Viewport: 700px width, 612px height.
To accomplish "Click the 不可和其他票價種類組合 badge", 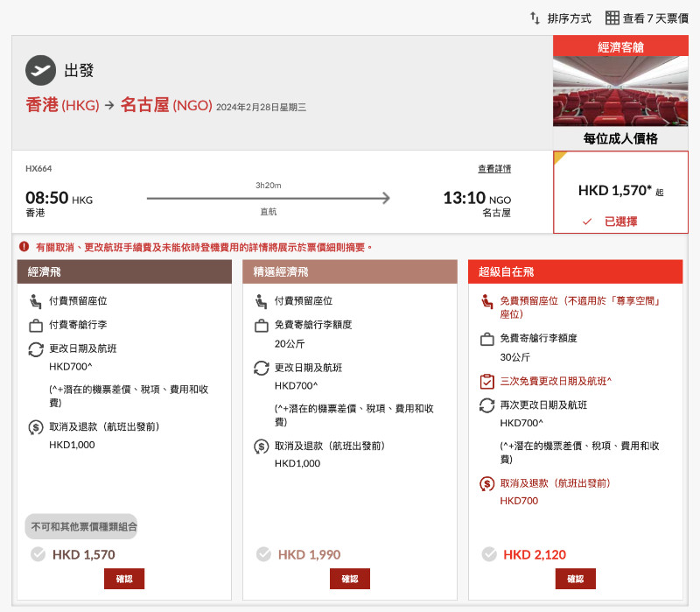I will 80,526.
